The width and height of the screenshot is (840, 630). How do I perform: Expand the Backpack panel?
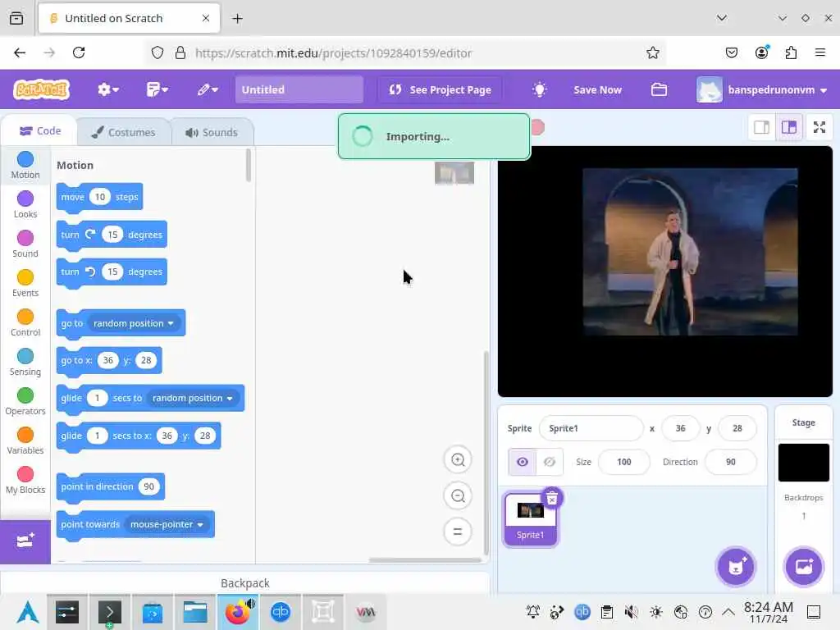pyautogui.click(x=244, y=583)
